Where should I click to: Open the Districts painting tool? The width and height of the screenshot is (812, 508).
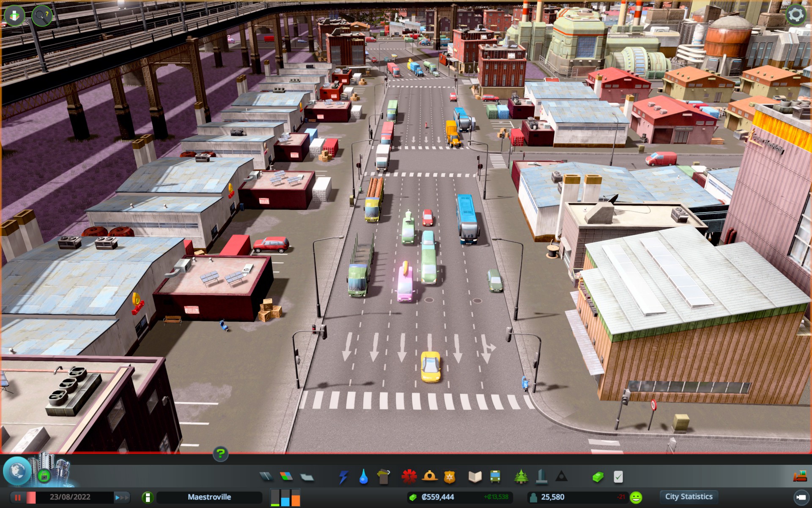pos(307,477)
